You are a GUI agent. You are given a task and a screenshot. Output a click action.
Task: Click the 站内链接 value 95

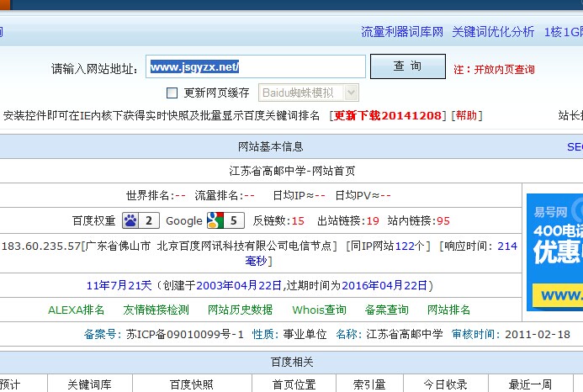click(x=443, y=221)
